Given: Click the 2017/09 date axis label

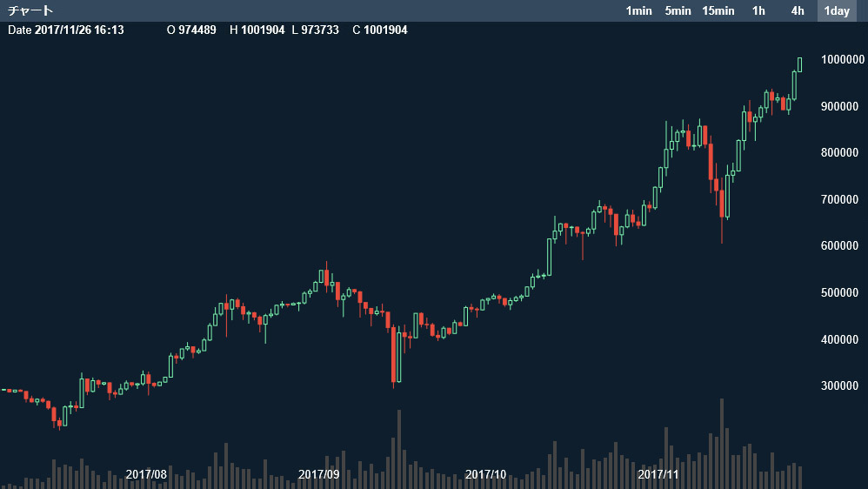Looking at the screenshot, I should tap(318, 474).
